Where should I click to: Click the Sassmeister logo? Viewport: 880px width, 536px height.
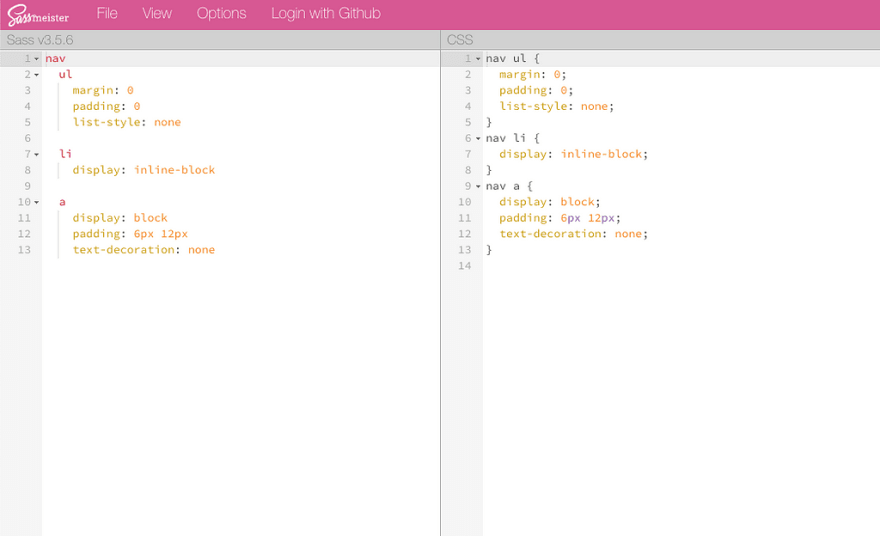(x=38, y=15)
